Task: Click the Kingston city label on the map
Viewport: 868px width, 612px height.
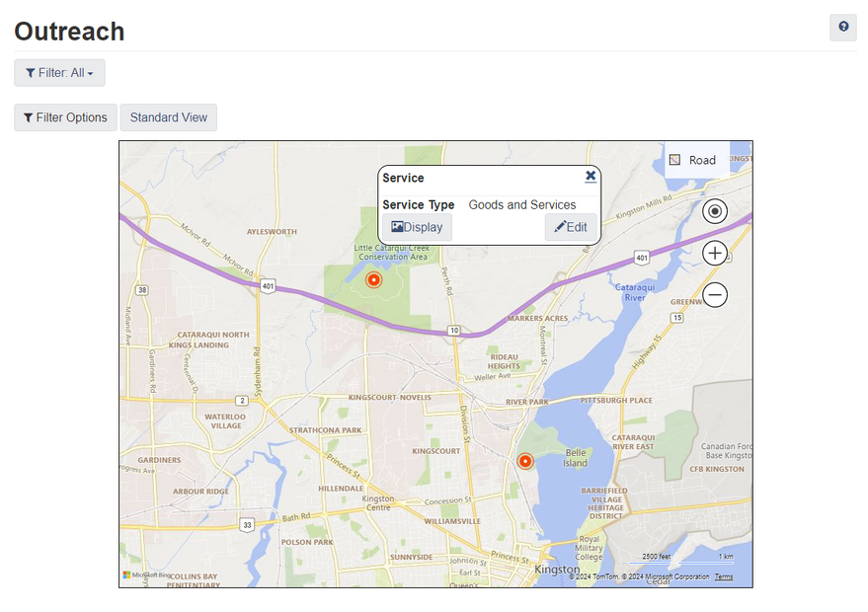Action: tap(556, 571)
